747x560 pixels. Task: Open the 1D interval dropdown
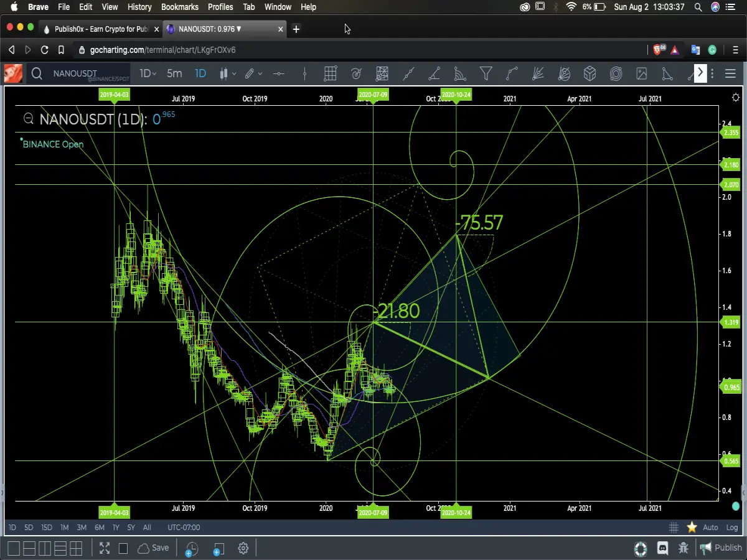point(148,73)
